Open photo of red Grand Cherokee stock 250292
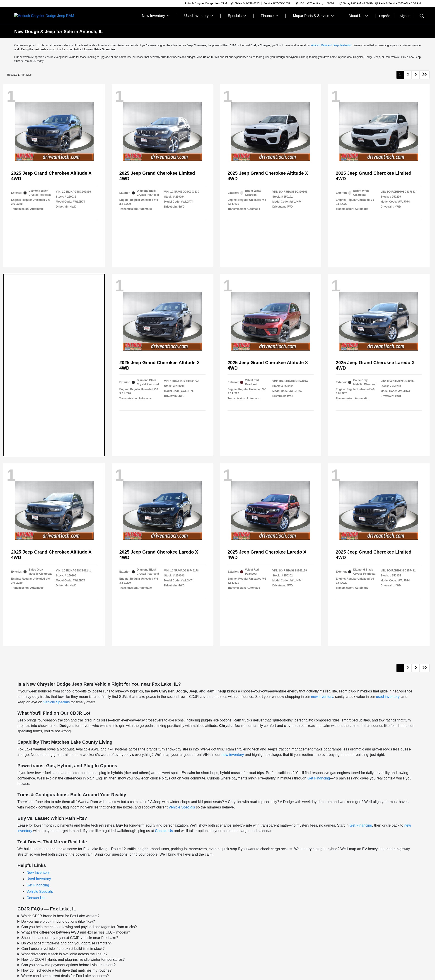The width and height of the screenshot is (435, 980). pos(270,321)
